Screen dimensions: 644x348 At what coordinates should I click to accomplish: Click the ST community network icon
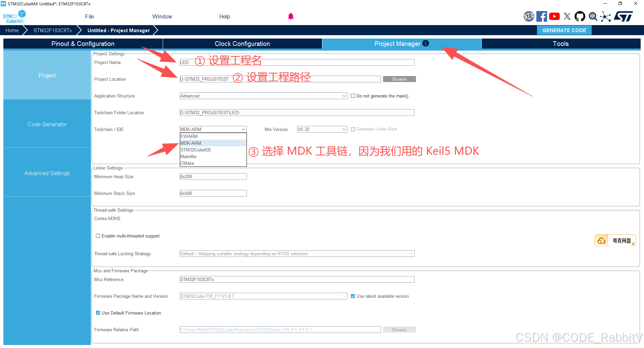605,16
